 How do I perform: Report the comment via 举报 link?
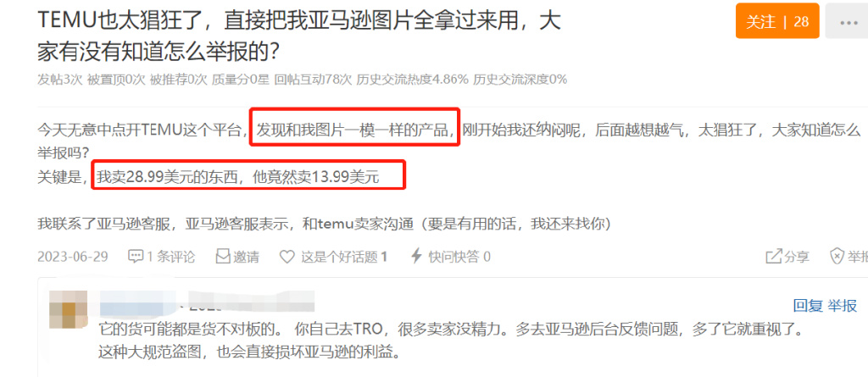tap(843, 305)
